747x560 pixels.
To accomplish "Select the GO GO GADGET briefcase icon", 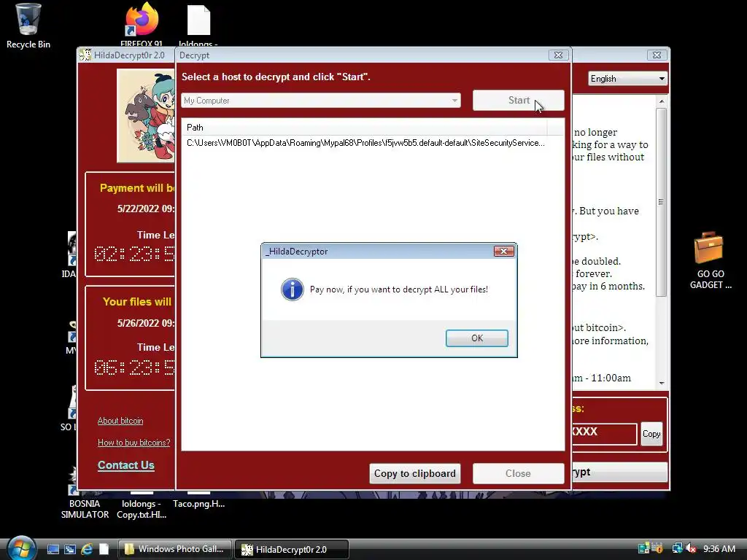I will [x=710, y=261].
